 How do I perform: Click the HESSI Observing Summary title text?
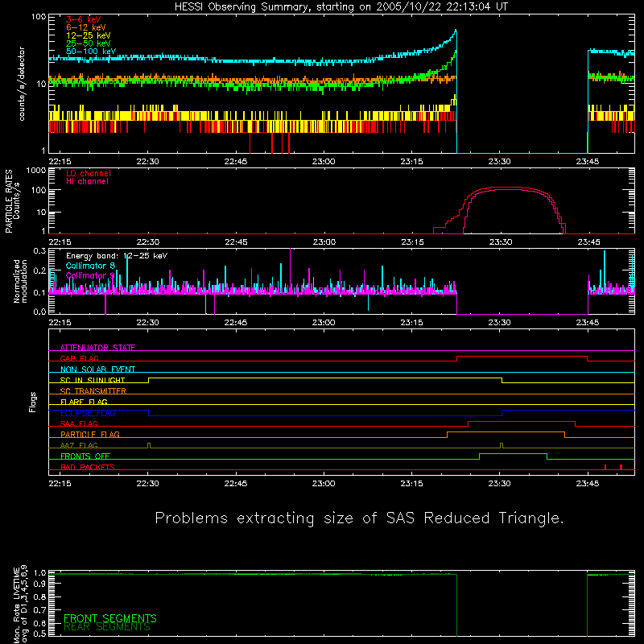coord(341,6)
